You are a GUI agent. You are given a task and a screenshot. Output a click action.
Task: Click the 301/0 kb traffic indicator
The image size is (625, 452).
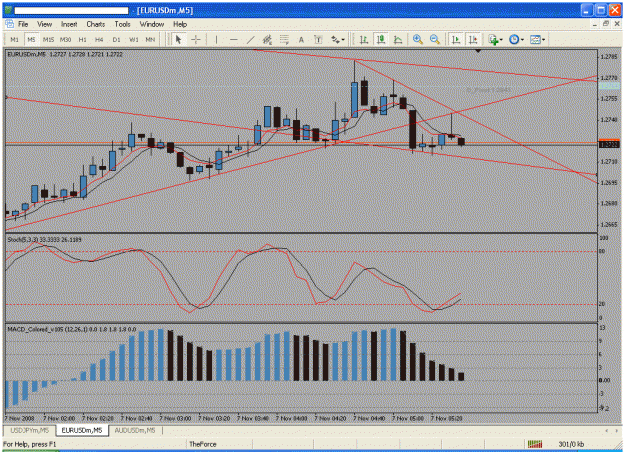(571, 444)
